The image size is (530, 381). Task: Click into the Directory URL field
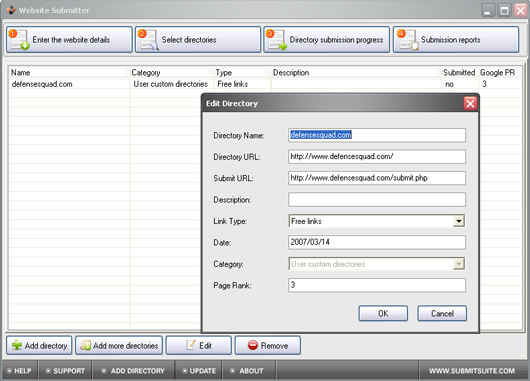tap(377, 157)
